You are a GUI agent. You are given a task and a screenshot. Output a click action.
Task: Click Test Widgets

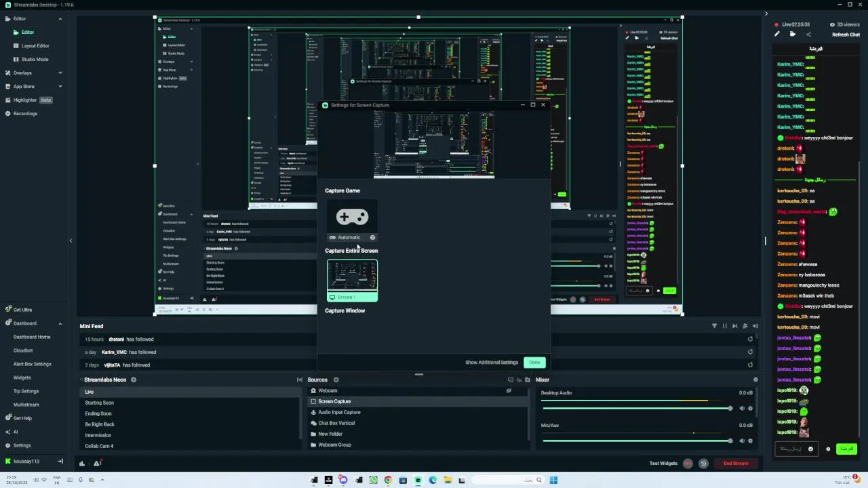(x=663, y=464)
